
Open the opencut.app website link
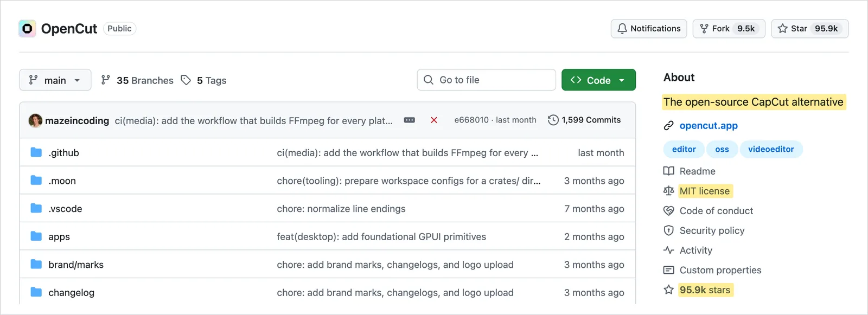[x=709, y=126]
